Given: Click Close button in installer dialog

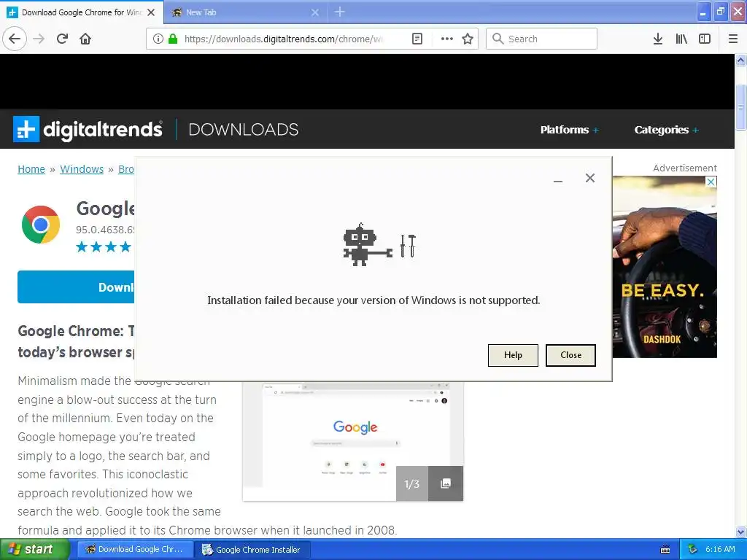Looking at the screenshot, I should tap(570, 355).
